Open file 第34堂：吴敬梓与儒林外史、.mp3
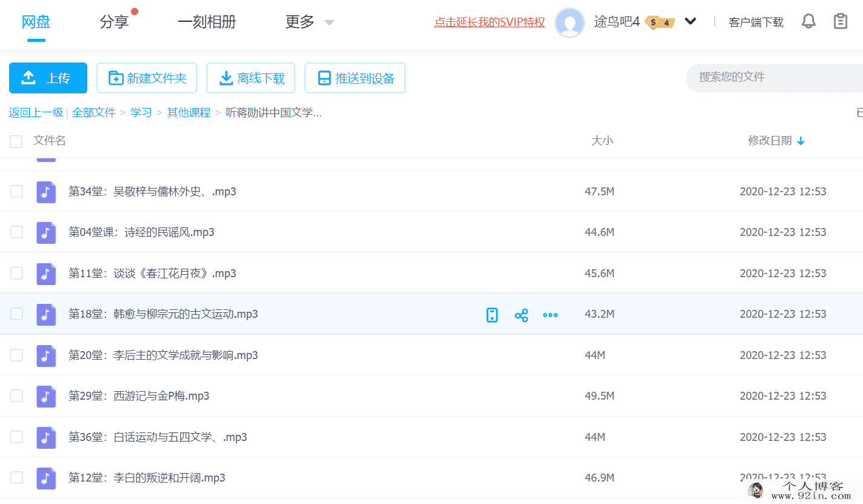863x504 pixels. (x=152, y=192)
